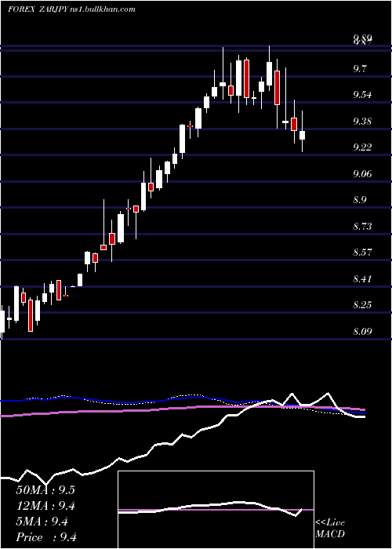The height and width of the screenshot is (549, 392).
Task: Click the FOREX ZARJPY chart title text
Action: [72, 9]
